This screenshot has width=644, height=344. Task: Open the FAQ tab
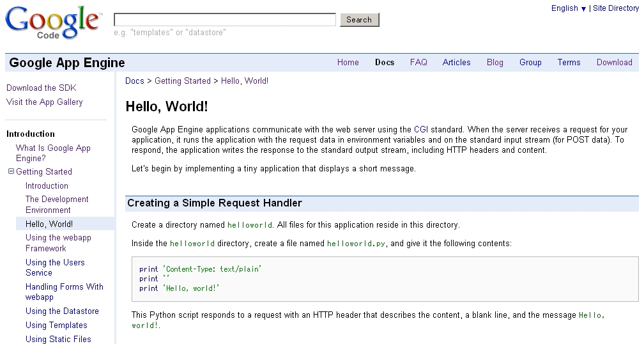(418, 63)
